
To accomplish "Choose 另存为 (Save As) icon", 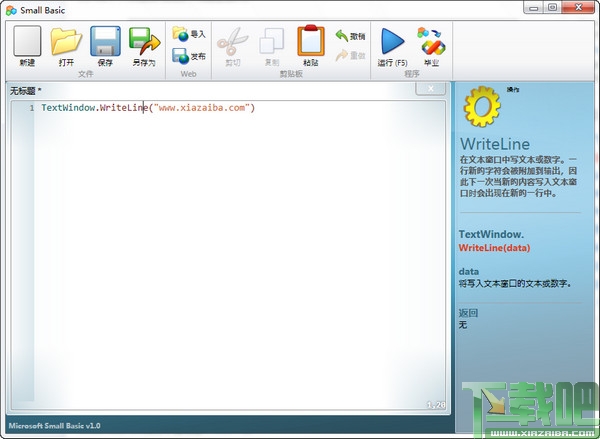I will 144,41.
